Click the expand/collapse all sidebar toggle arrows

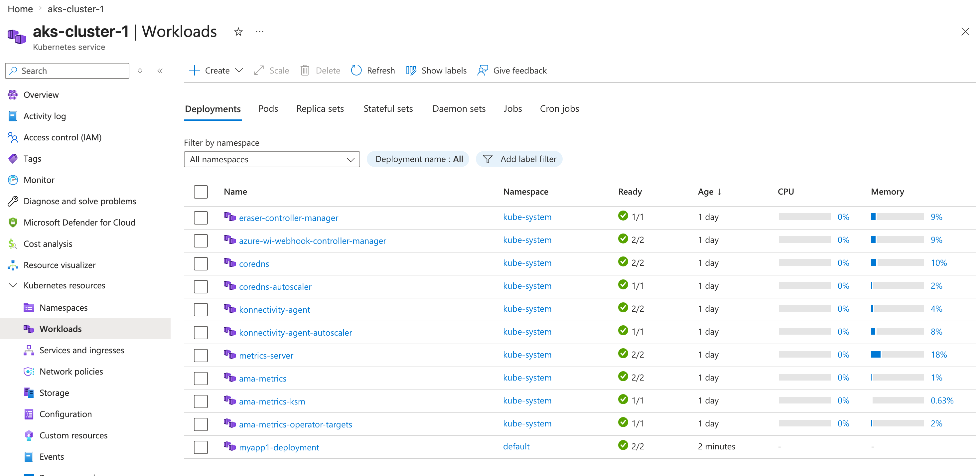pyautogui.click(x=140, y=71)
